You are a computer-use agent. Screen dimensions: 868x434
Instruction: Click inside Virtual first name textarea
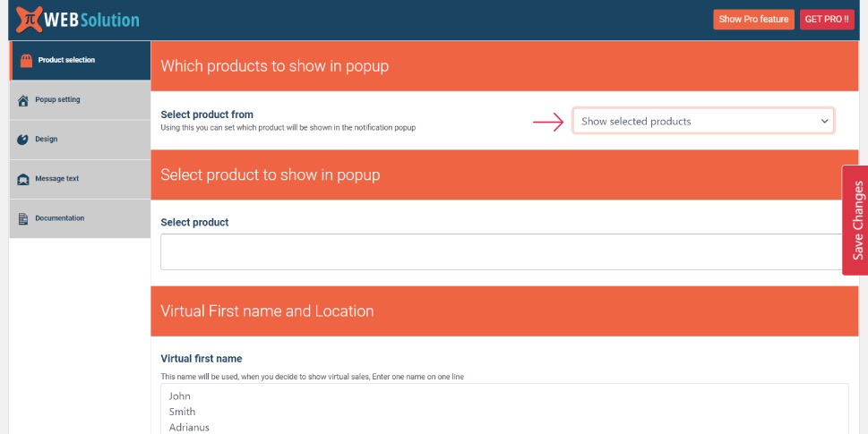[504, 409]
